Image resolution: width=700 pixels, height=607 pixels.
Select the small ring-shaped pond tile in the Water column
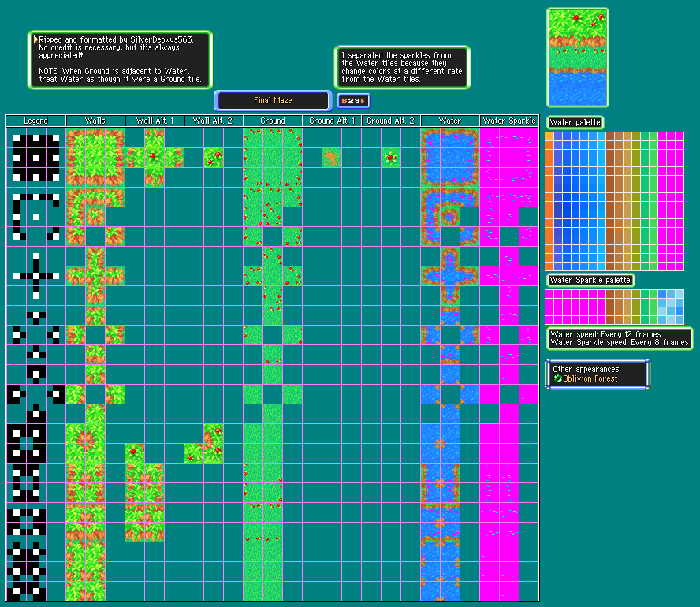point(450,217)
